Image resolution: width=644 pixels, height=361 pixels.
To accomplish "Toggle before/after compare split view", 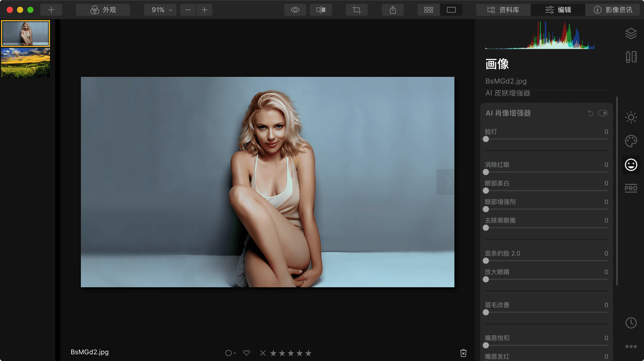I will [x=321, y=10].
